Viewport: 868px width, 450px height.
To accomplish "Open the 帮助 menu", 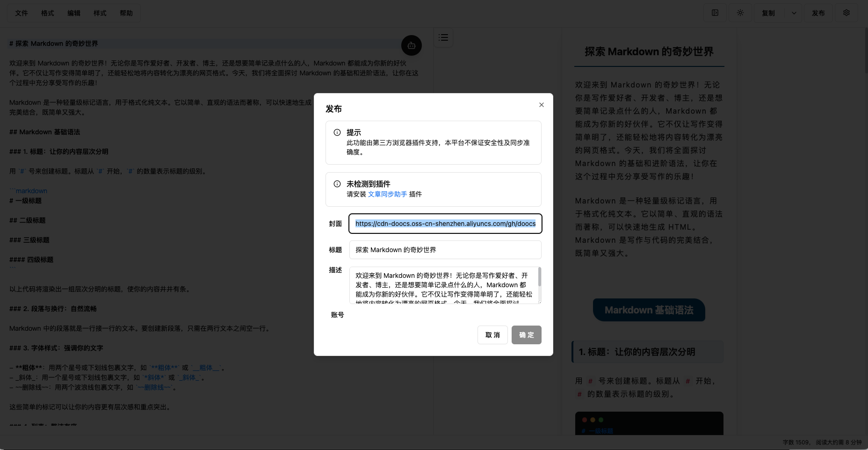I will click(126, 13).
